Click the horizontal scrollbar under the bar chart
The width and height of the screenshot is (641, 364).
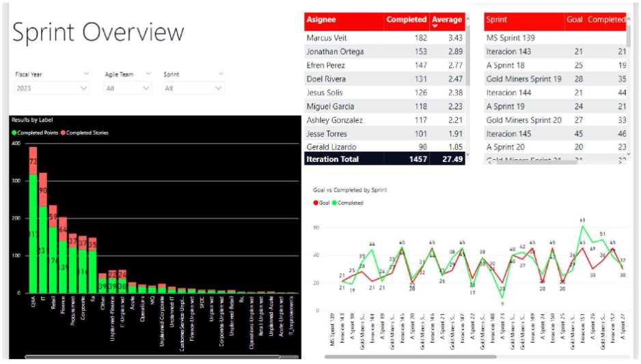[x=152, y=356]
